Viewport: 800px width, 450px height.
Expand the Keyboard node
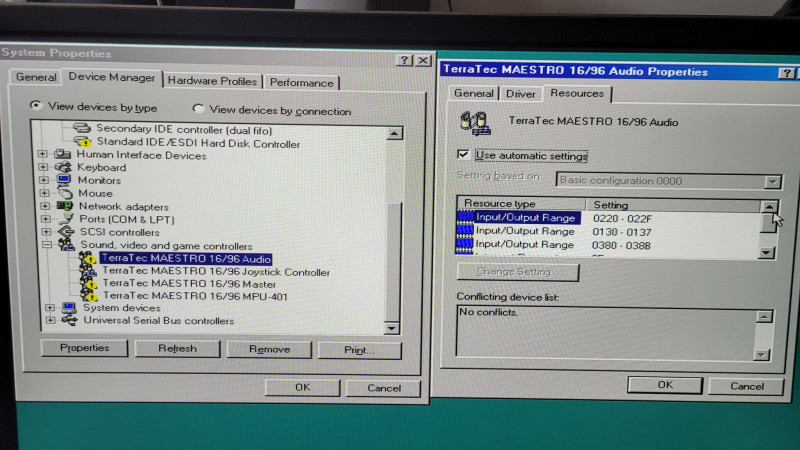[x=43, y=166]
